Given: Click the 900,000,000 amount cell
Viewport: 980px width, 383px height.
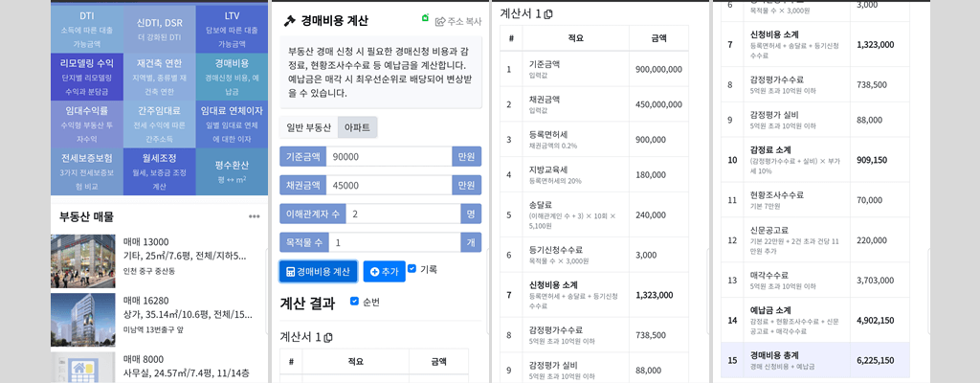Looking at the screenshot, I should coord(658,69).
